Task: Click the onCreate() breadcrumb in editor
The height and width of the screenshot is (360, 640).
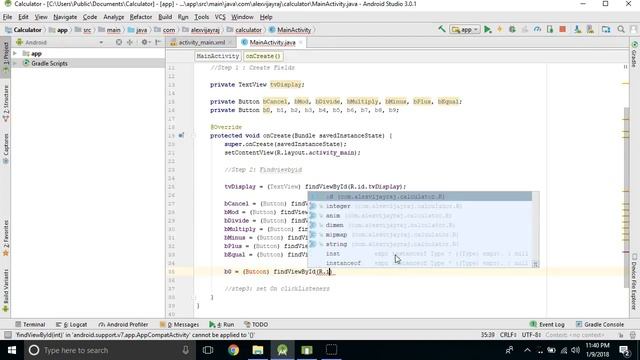Action: point(263,56)
